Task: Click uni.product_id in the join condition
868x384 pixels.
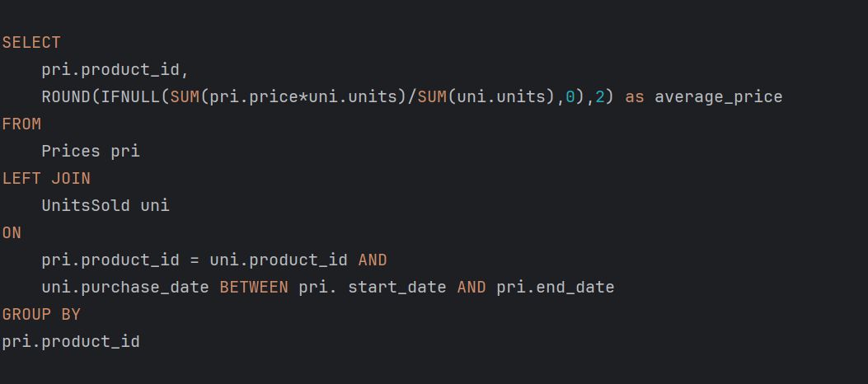Action: 279,260
